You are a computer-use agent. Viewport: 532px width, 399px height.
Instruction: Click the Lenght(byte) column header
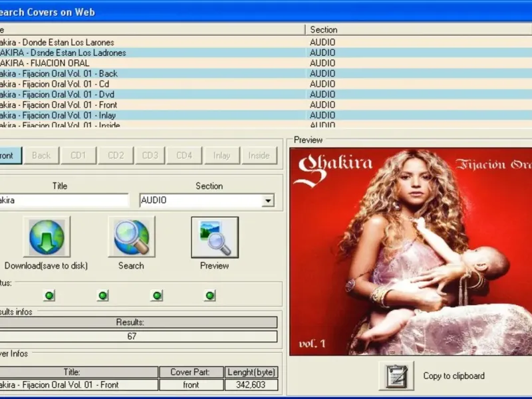click(x=251, y=372)
